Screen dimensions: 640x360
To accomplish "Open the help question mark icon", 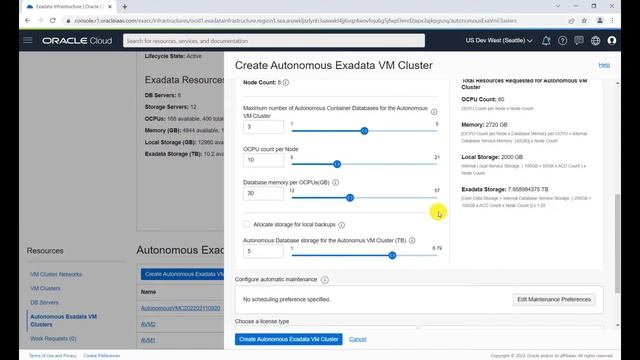I will pyautogui.click(x=562, y=40).
